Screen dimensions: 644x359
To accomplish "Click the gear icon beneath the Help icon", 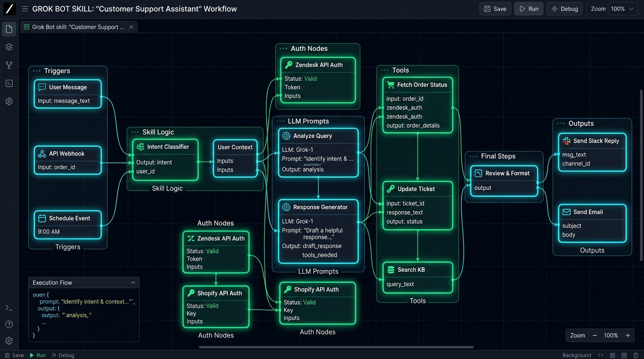I will coord(9,341).
